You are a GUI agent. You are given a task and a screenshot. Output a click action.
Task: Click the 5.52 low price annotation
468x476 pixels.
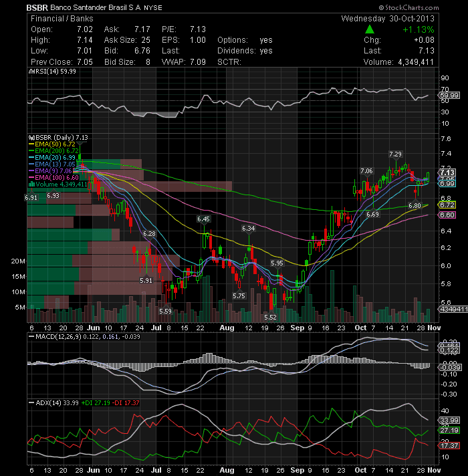point(270,318)
